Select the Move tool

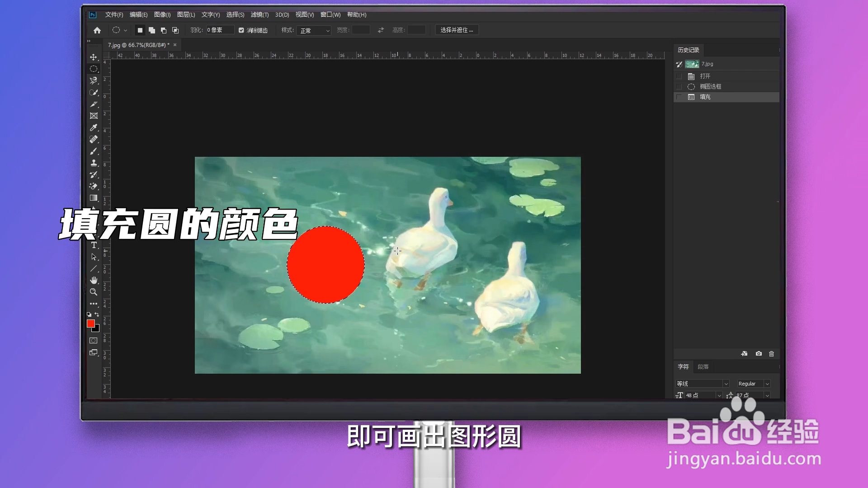coord(94,57)
